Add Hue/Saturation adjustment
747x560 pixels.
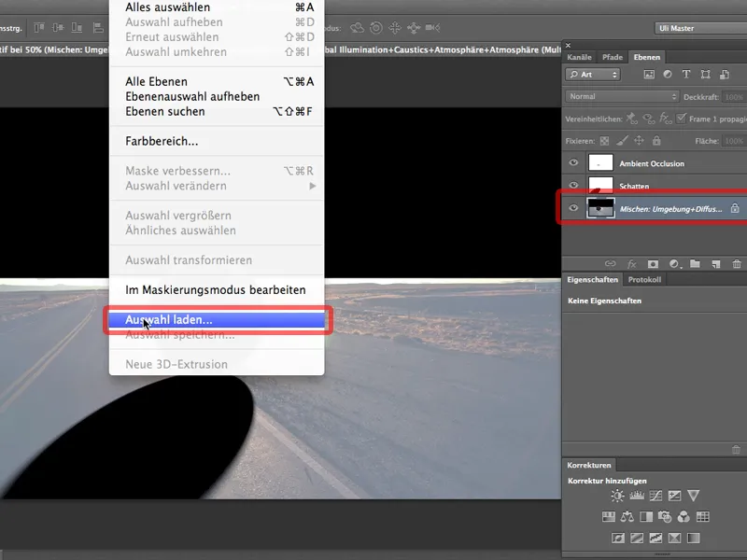click(609, 517)
